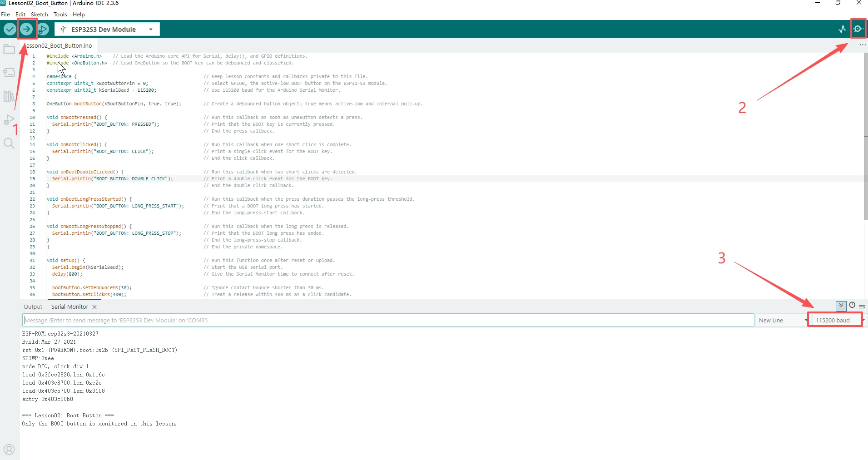Open the account profile icon
Viewport: 868px width, 460px height.
[x=9, y=450]
